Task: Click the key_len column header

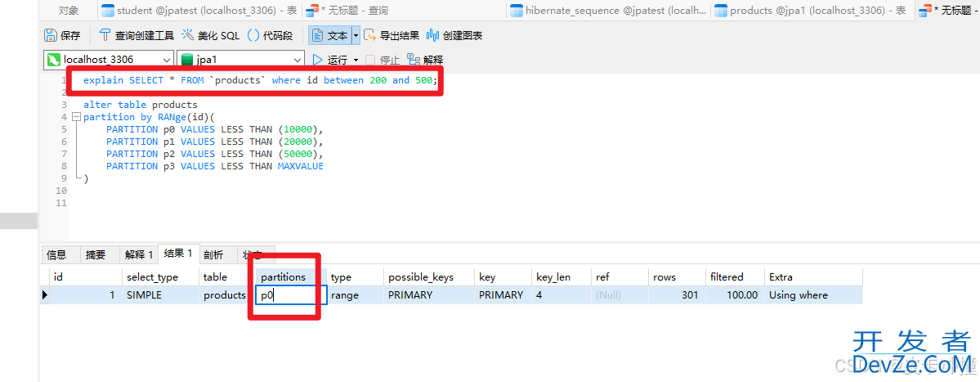Action: point(561,277)
